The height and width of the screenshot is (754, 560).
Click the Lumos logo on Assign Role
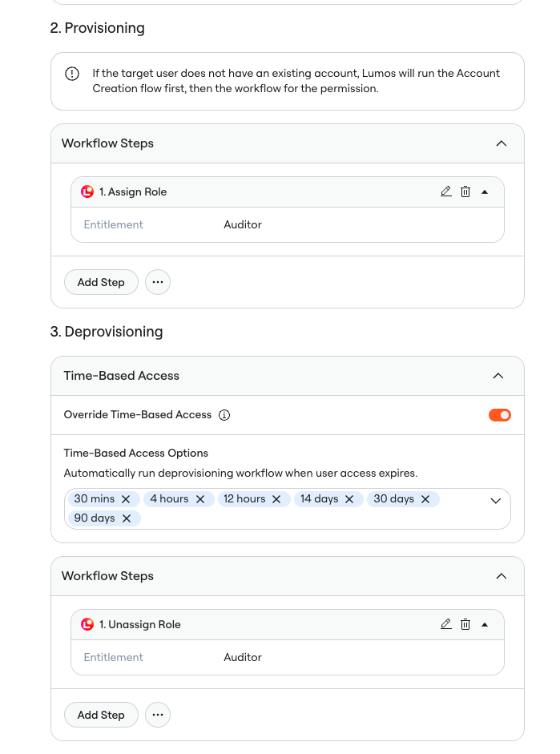87,192
